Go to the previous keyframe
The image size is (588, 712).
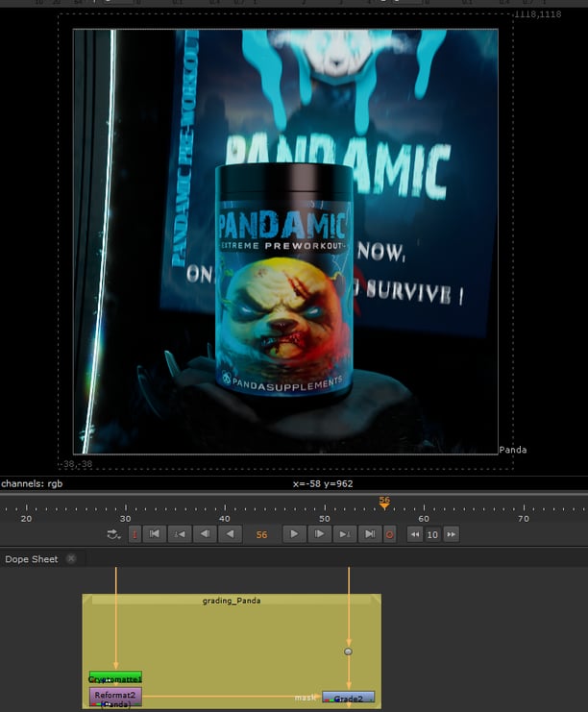tap(180, 534)
